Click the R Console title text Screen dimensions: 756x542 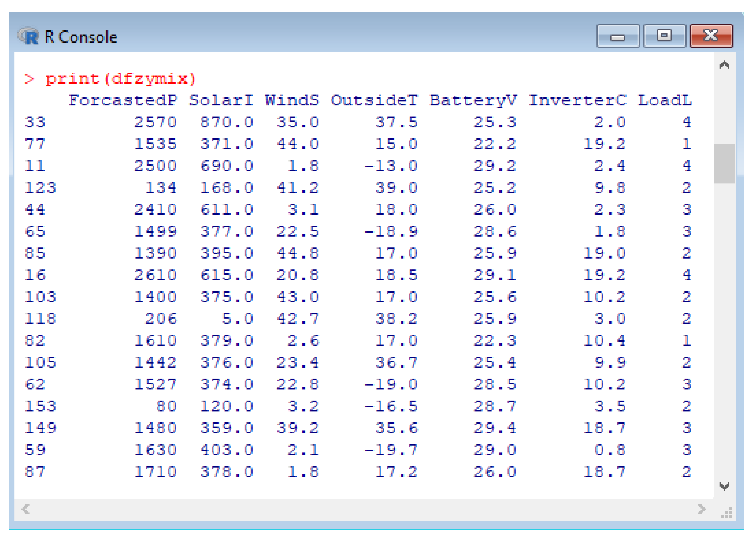coord(81,37)
